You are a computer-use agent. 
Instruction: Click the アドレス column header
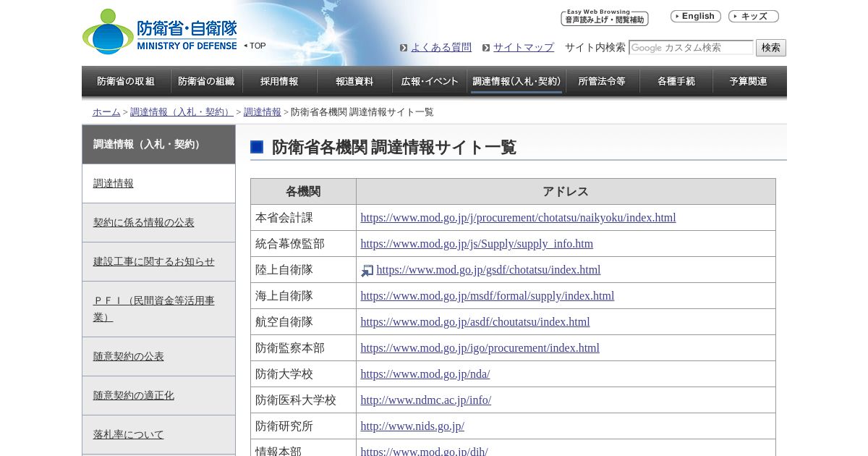click(566, 192)
